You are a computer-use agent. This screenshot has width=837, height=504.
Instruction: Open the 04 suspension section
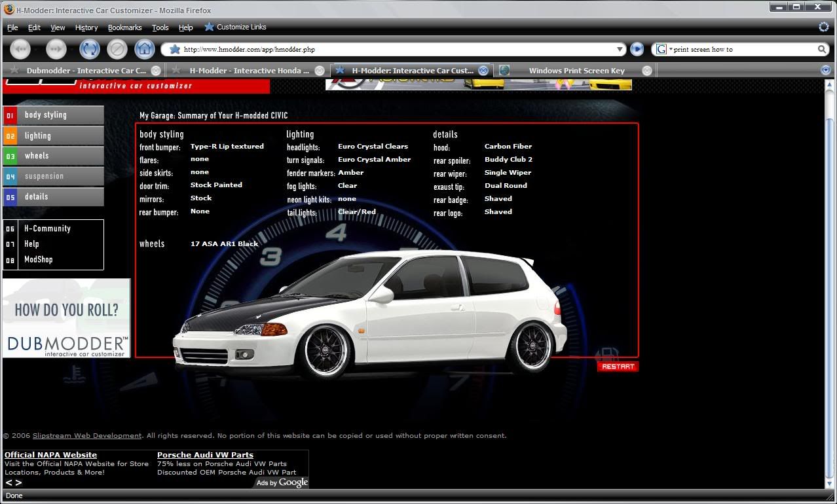[x=54, y=176]
